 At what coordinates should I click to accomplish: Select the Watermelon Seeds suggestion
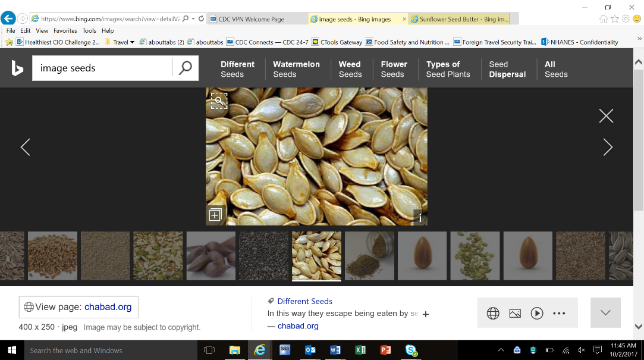coord(296,69)
